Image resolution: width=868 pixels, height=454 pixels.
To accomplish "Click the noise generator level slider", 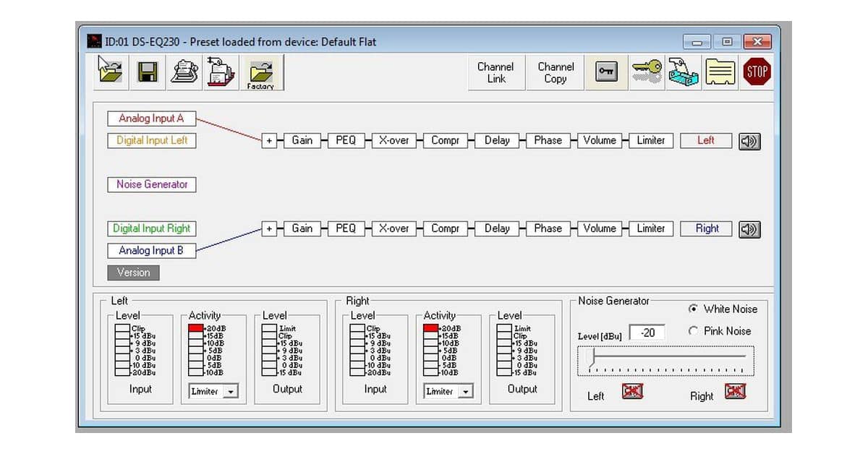I will point(665,356).
